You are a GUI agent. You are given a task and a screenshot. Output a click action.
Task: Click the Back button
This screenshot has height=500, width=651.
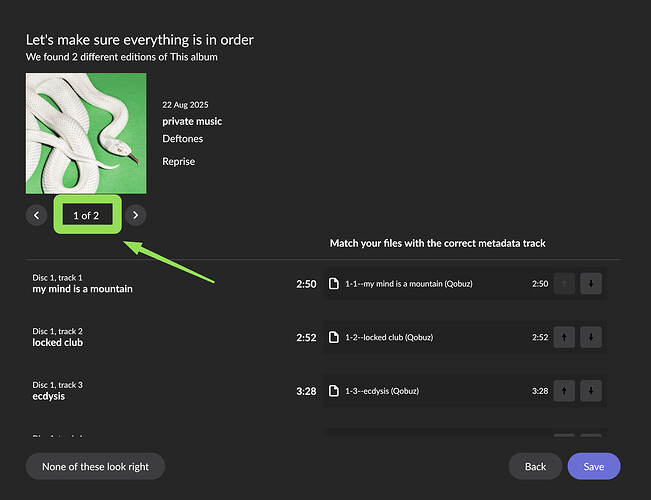(x=535, y=466)
